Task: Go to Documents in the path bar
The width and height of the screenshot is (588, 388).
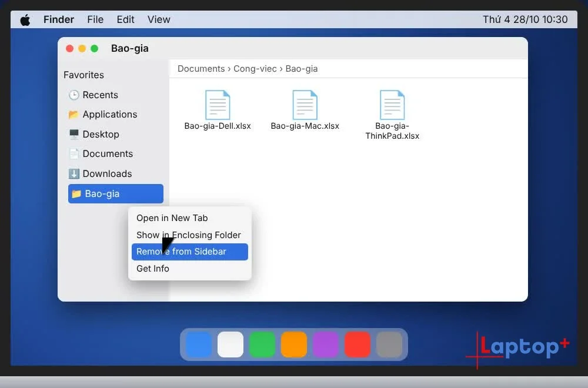Action: coord(201,69)
